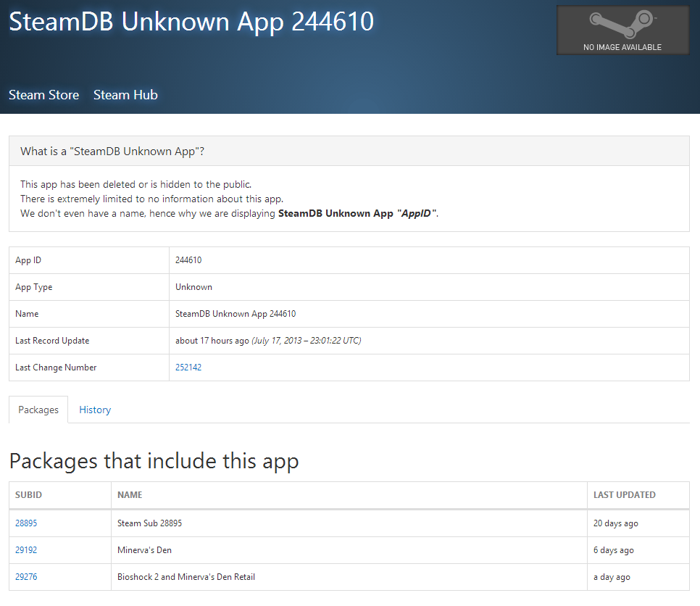This screenshot has height=606, width=700.
Task: Click the SUBID column header
Action: pyautogui.click(x=29, y=495)
